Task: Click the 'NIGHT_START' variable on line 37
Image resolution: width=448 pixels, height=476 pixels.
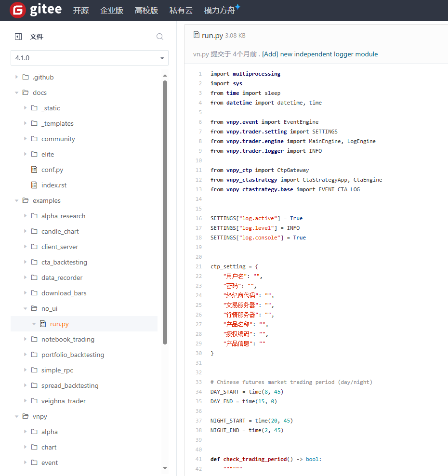Action: [x=228, y=421]
